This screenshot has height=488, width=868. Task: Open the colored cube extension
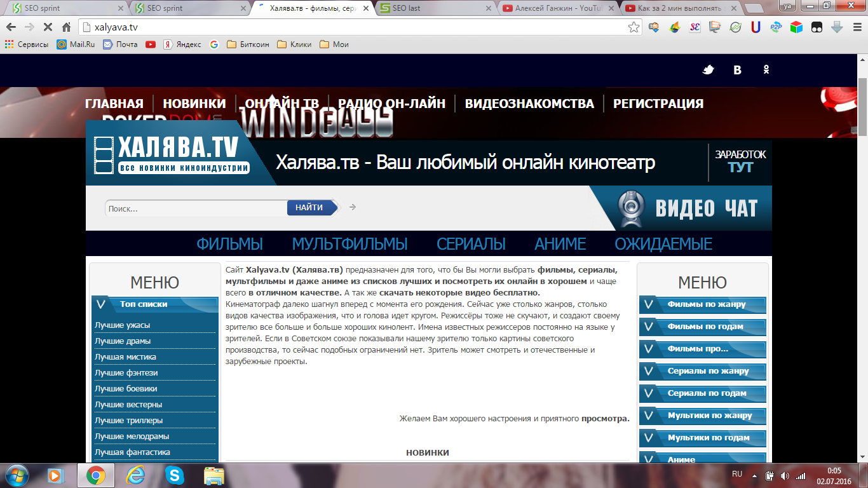pyautogui.click(x=796, y=27)
